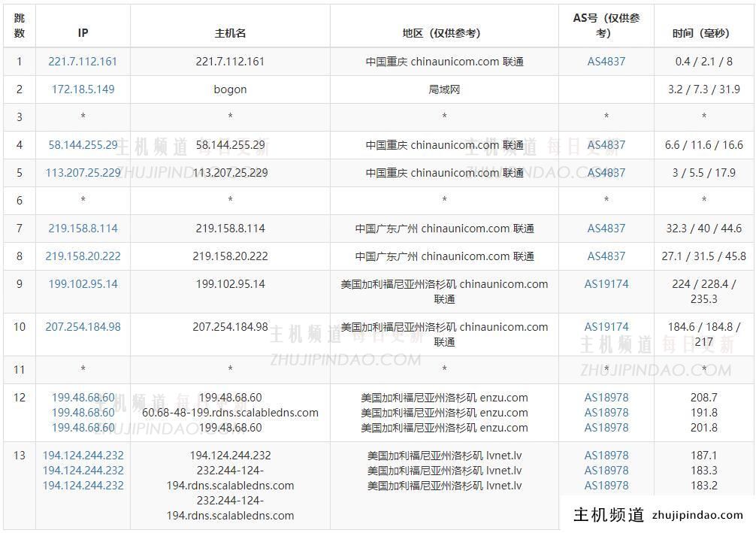Select time value '224 / 228.4 / 235.3'
This screenshot has height=533, width=756.
(703, 292)
